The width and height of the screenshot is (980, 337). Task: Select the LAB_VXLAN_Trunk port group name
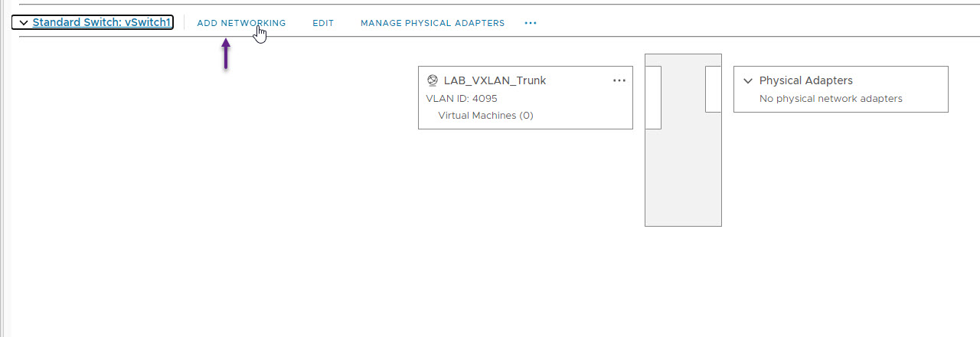point(495,80)
